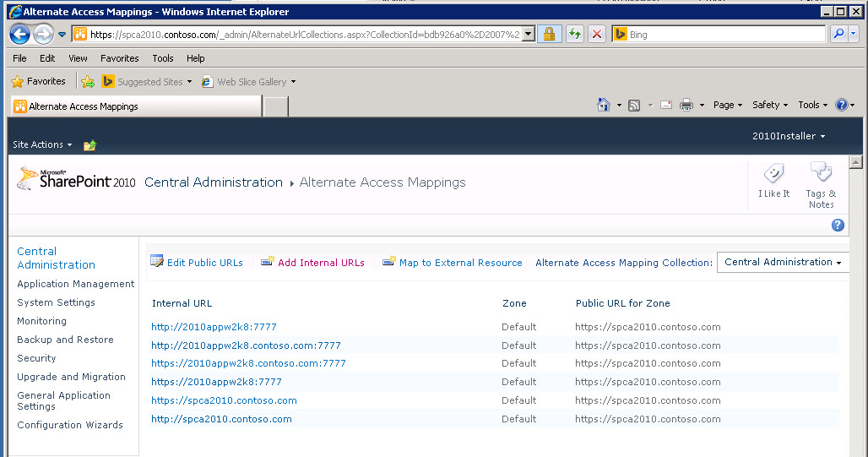This screenshot has width=868, height=457.
Task: Open Security in left navigation
Action: click(36, 358)
